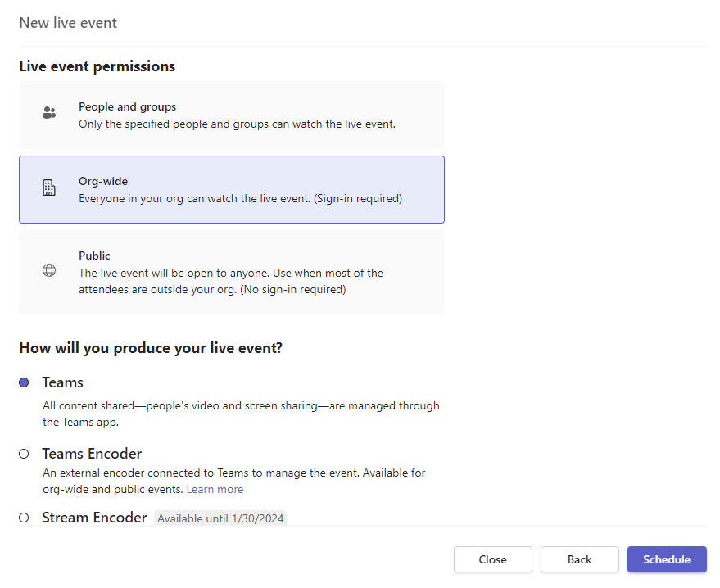Click 'Everyone in your org can watch' description
The image size is (720, 588).
point(240,198)
